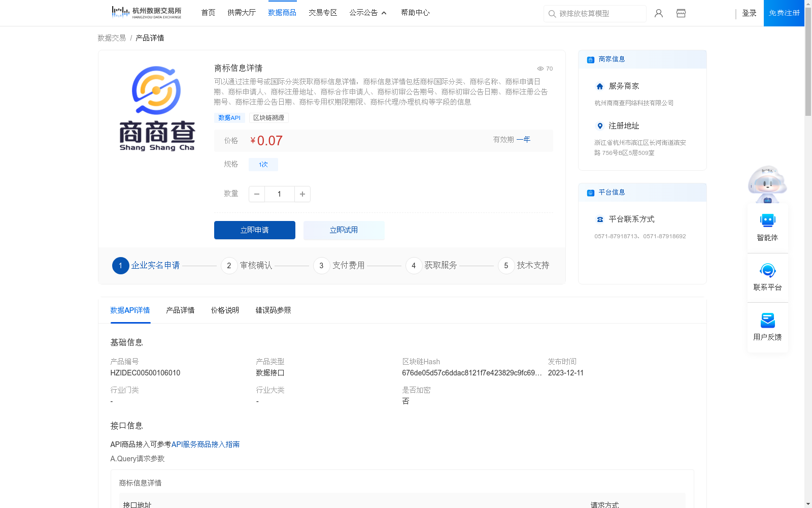
Task: Click merchant name 杭州商商查网络科技有限公司
Action: click(x=634, y=103)
